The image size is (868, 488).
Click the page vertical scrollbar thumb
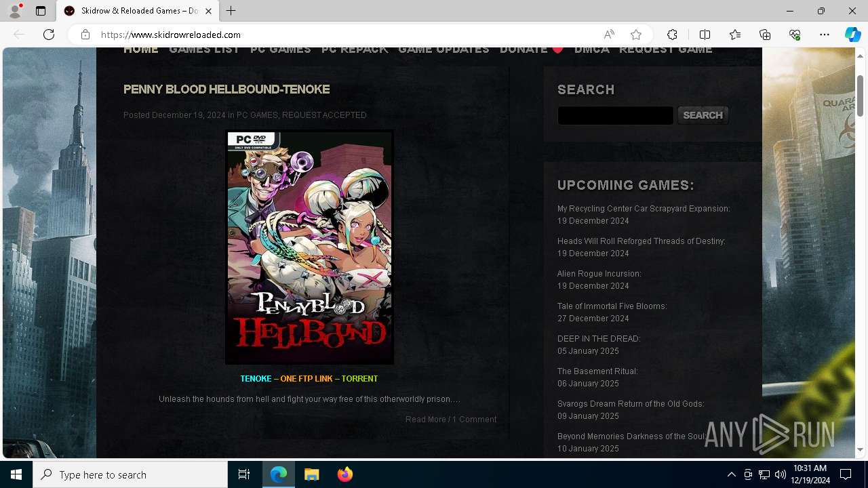click(x=861, y=95)
